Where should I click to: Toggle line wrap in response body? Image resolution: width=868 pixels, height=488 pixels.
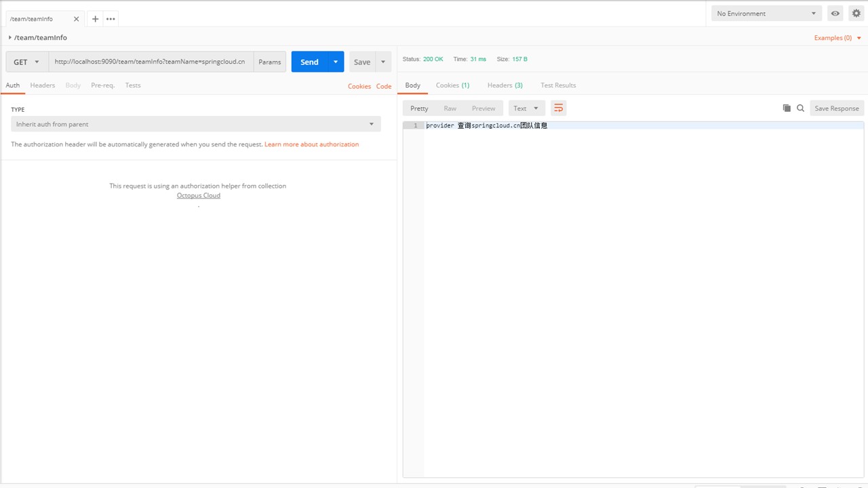click(x=558, y=108)
